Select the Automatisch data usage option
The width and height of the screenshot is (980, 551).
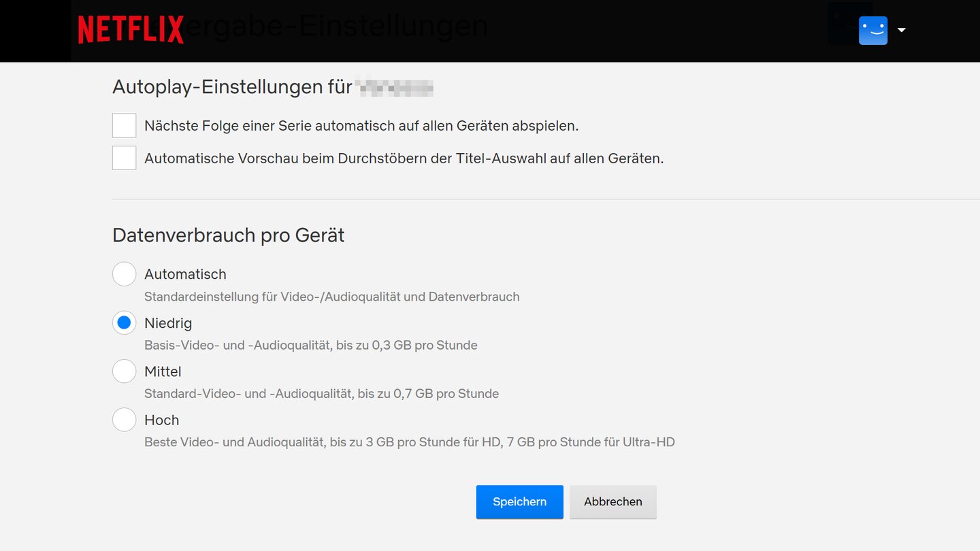coord(124,274)
